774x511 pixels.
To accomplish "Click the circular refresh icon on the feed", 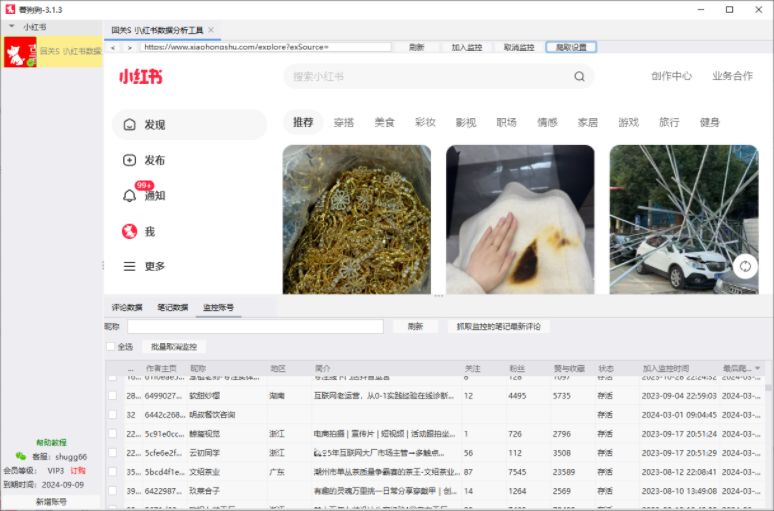I will point(744,266).
